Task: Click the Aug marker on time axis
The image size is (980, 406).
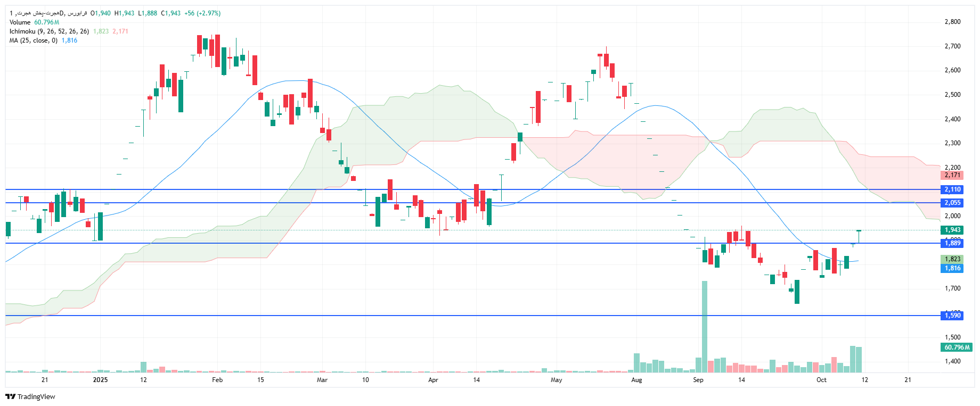Action: 636,380
